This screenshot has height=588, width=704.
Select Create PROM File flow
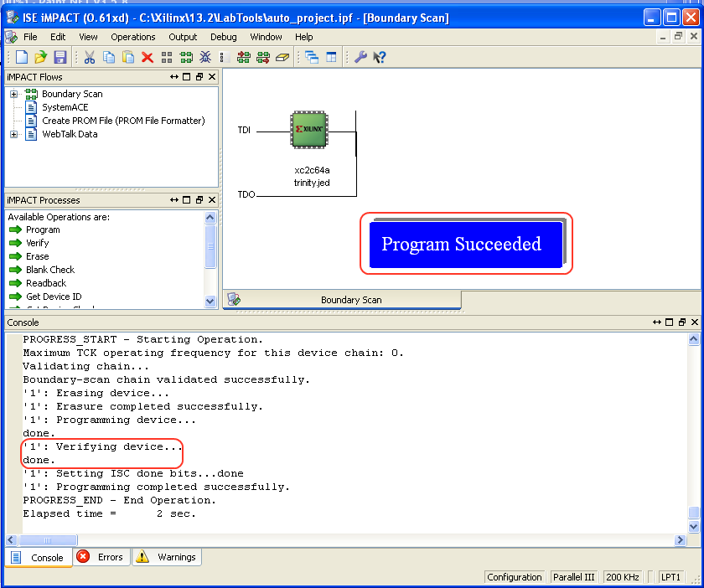tap(123, 121)
